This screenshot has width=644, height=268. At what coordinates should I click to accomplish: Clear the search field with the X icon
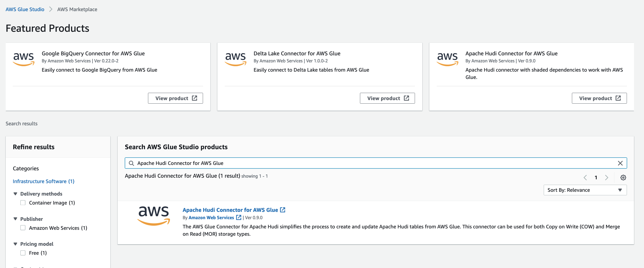620,163
